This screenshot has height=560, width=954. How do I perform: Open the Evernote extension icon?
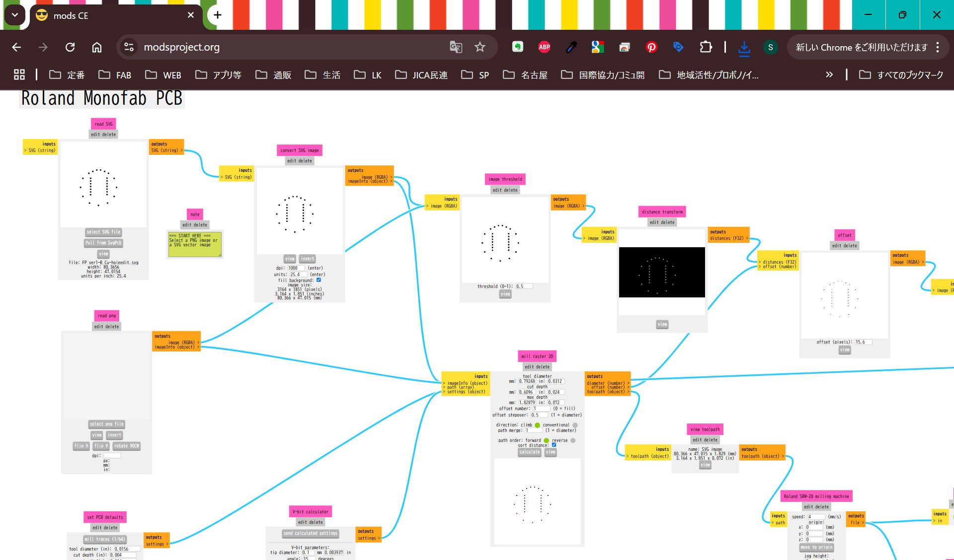tap(518, 47)
